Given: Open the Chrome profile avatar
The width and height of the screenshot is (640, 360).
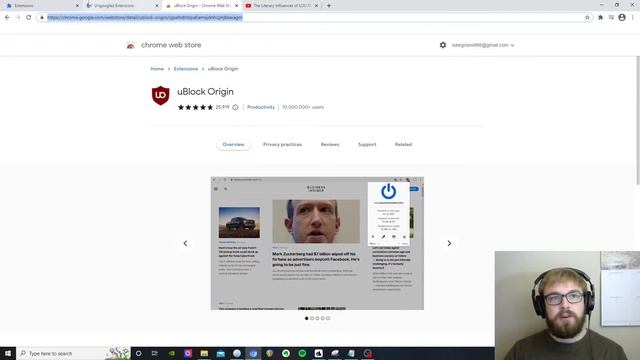Looking at the screenshot, I should coord(622,18).
